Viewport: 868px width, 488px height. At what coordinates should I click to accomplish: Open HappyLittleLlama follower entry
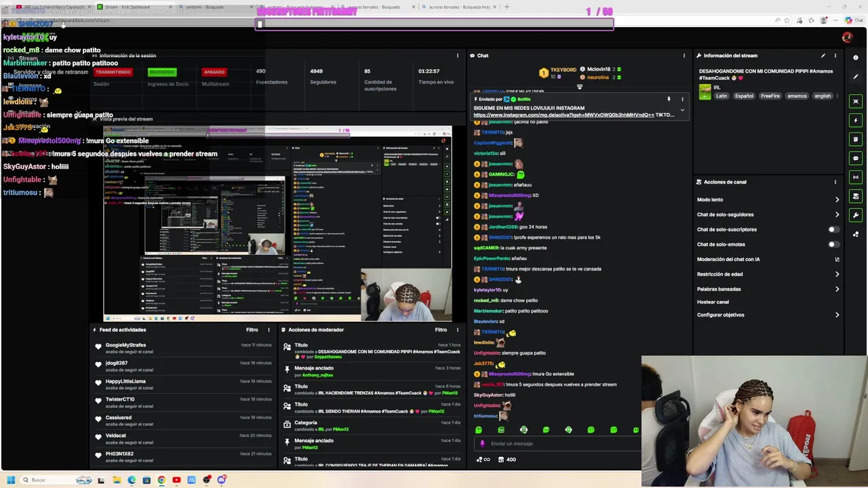(183, 384)
